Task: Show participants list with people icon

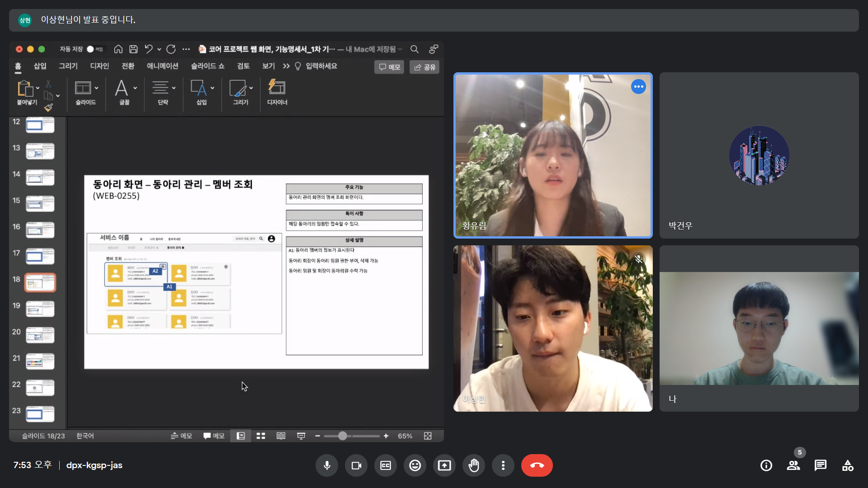Action: pyautogui.click(x=793, y=465)
